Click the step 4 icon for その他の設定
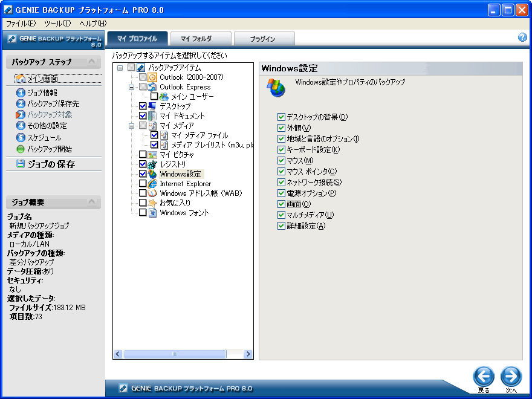Image resolution: width=532 pixels, height=399 pixels. click(21, 126)
